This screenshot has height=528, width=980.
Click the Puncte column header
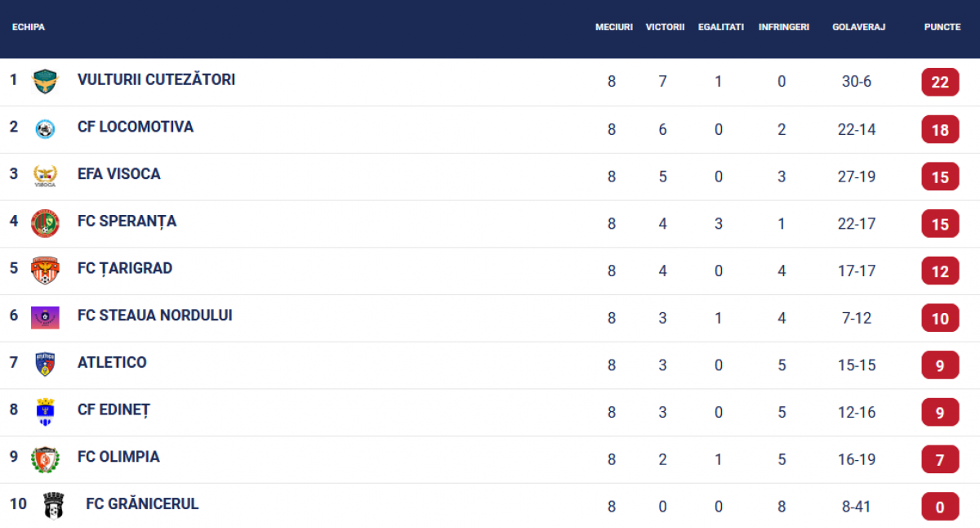pos(942,27)
